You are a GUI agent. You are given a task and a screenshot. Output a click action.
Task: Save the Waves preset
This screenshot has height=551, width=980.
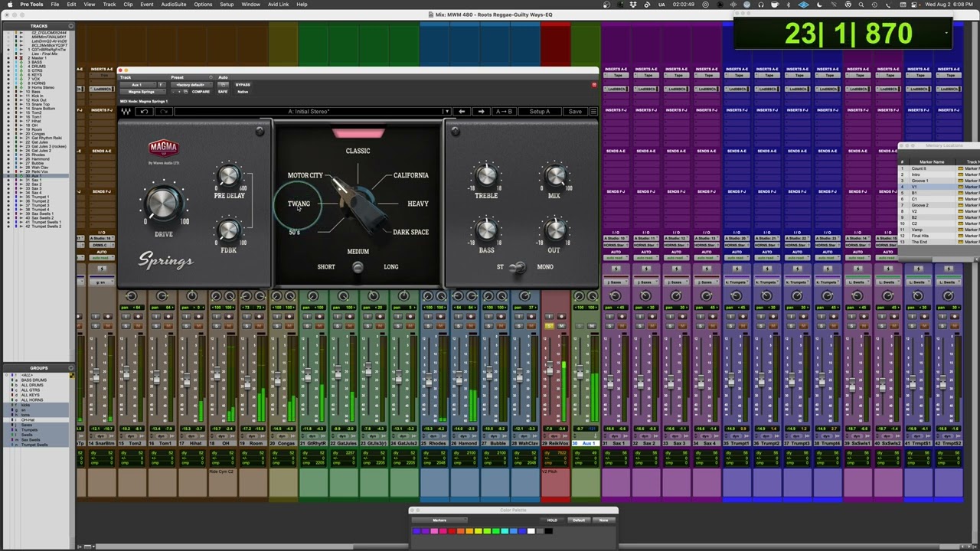(x=575, y=112)
